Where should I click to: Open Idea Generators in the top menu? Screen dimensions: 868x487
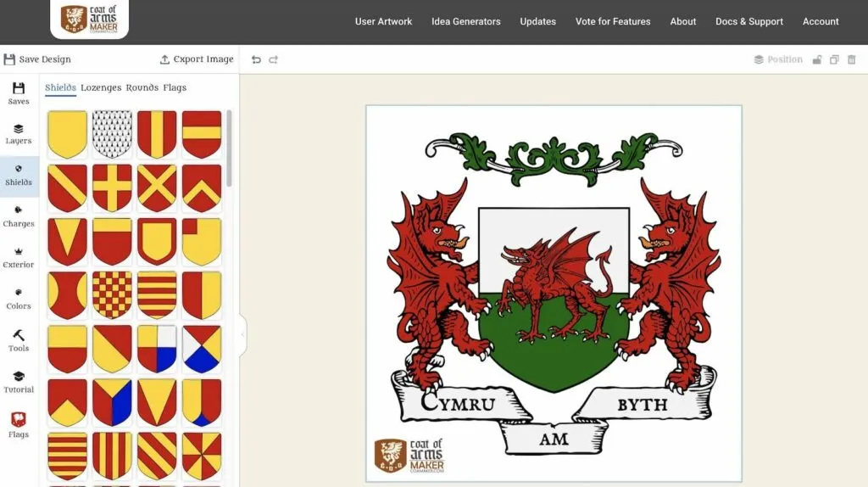pos(466,21)
